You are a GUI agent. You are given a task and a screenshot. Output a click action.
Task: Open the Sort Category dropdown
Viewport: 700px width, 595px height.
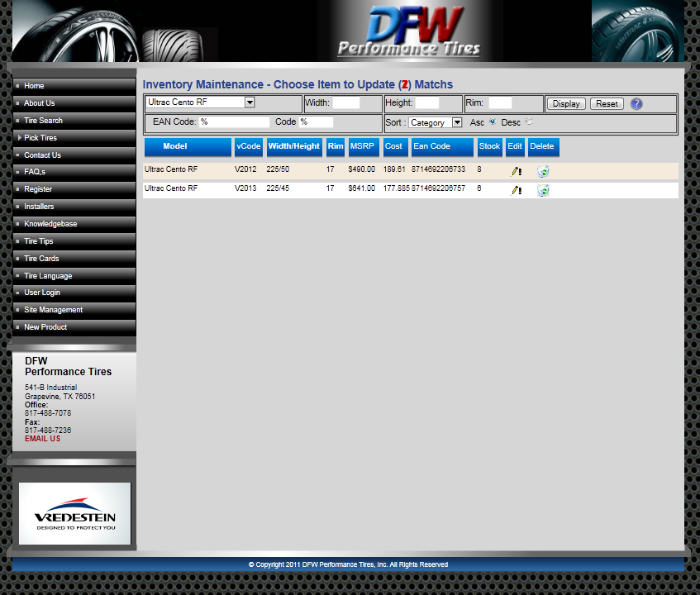(x=436, y=122)
